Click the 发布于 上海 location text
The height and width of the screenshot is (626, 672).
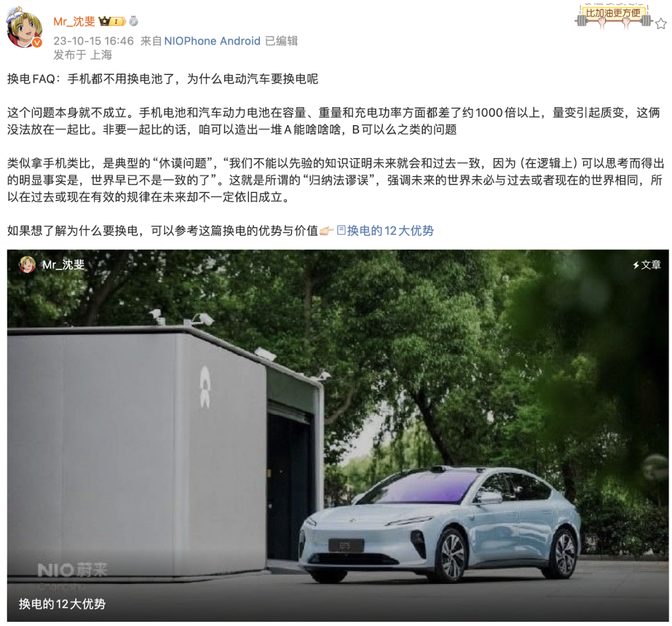(83, 55)
